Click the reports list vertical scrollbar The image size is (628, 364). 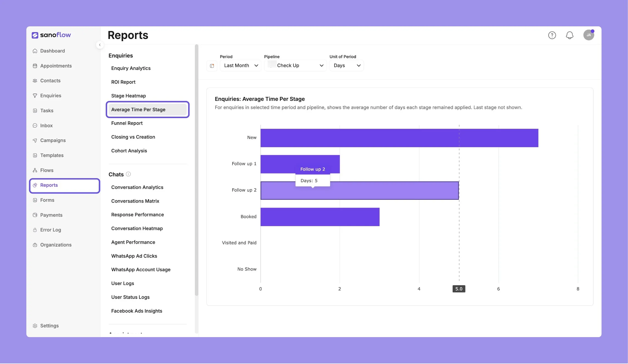(197, 170)
